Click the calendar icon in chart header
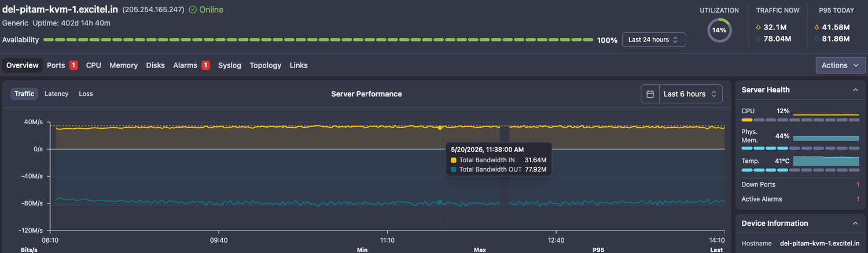868x253 pixels. [x=650, y=94]
